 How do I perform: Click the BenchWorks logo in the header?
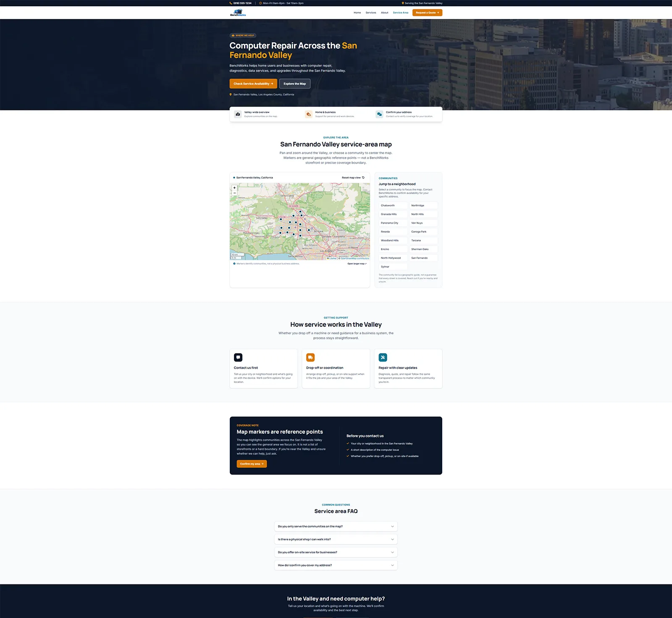point(238,13)
